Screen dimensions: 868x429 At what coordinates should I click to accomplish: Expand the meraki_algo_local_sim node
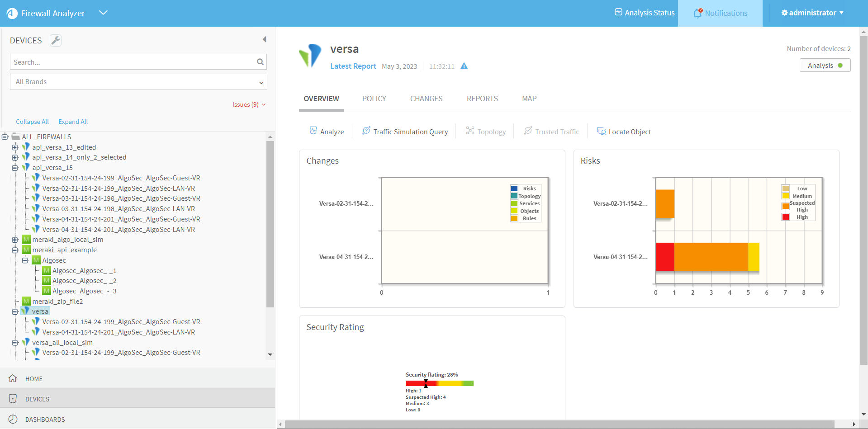(x=15, y=240)
